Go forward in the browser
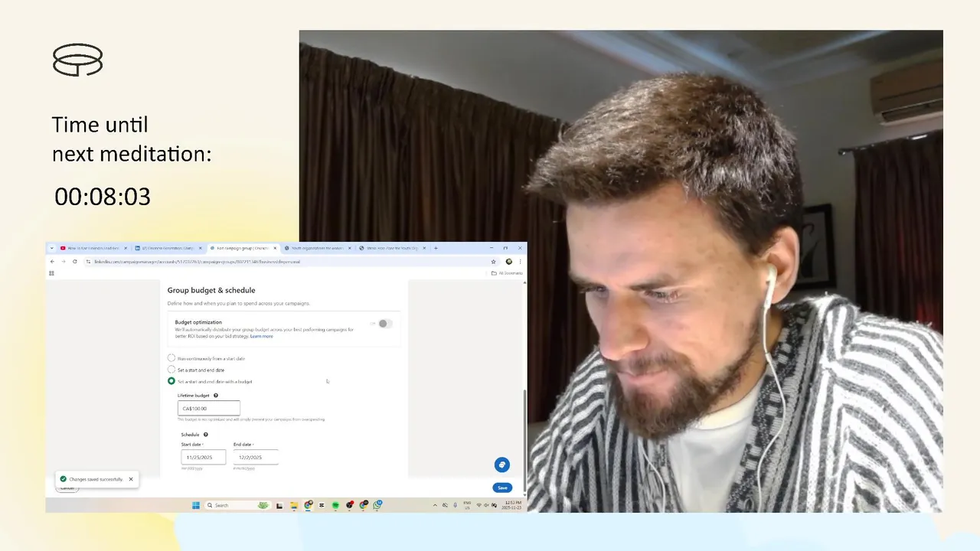Image resolution: width=980 pixels, height=551 pixels. click(x=63, y=262)
